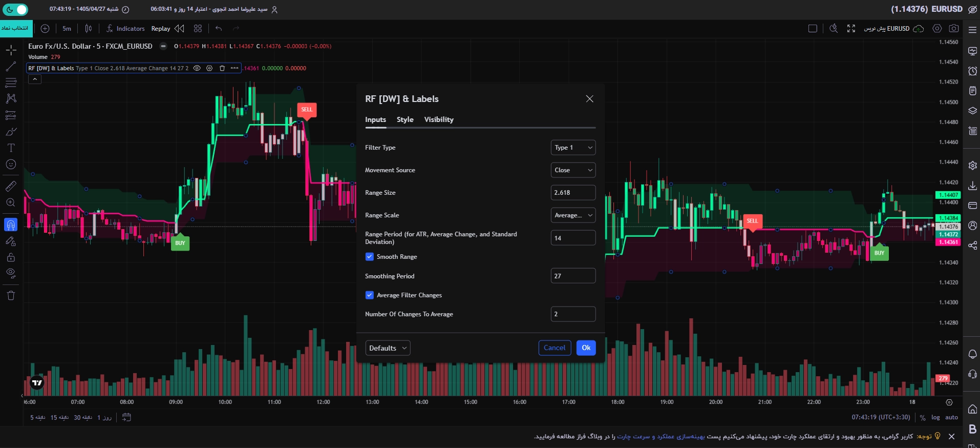The width and height of the screenshot is (980, 448).
Task: Delete the RF indicator from legend
Action: coord(222,68)
